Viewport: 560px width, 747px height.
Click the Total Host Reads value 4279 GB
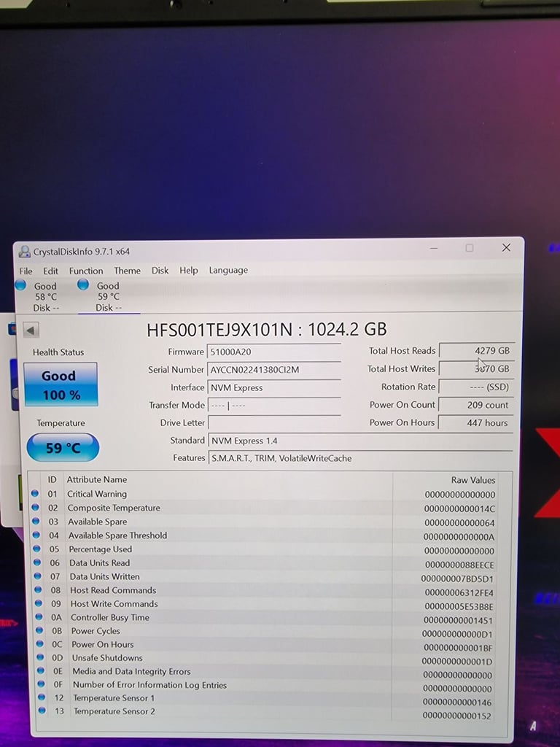477,351
